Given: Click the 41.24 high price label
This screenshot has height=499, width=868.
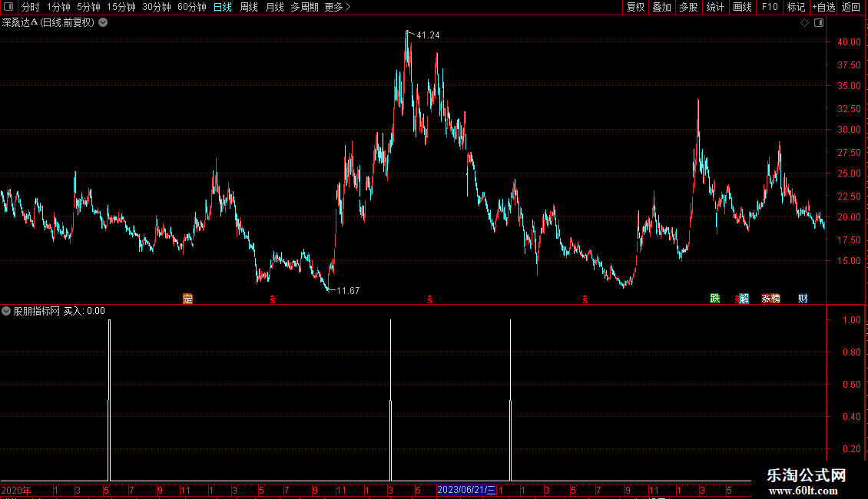Looking at the screenshot, I should pyautogui.click(x=428, y=35).
